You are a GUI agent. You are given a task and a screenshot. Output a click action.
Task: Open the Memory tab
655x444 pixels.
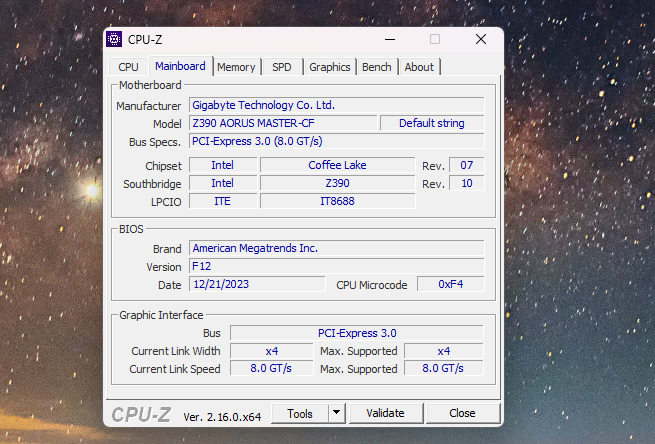tap(236, 67)
